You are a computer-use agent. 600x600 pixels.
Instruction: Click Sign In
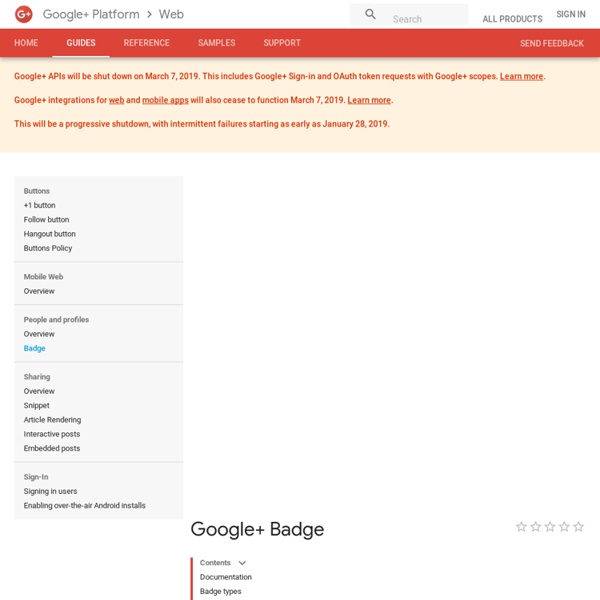571,14
